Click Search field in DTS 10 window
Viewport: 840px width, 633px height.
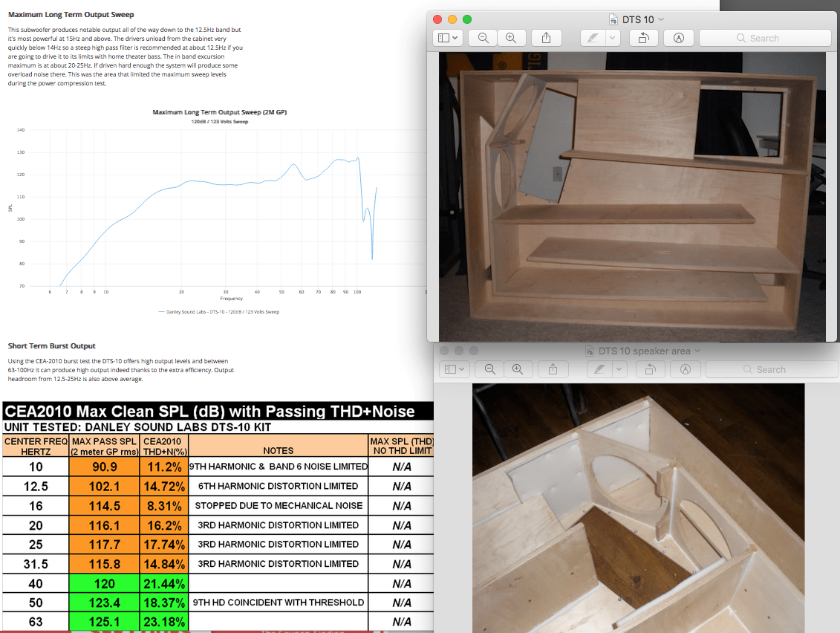point(765,38)
